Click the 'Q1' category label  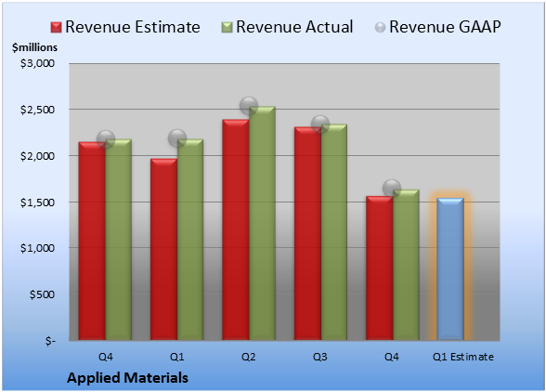click(176, 357)
